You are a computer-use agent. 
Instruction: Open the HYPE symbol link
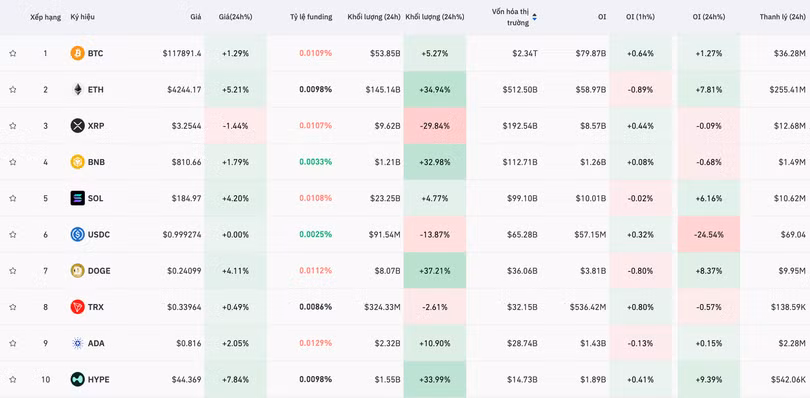pyautogui.click(x=99, y=379)
